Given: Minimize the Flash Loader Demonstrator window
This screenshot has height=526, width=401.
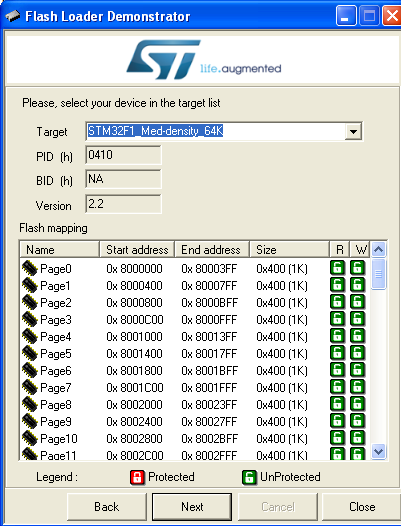Looking at the screenshot, I should coord(346,16).
